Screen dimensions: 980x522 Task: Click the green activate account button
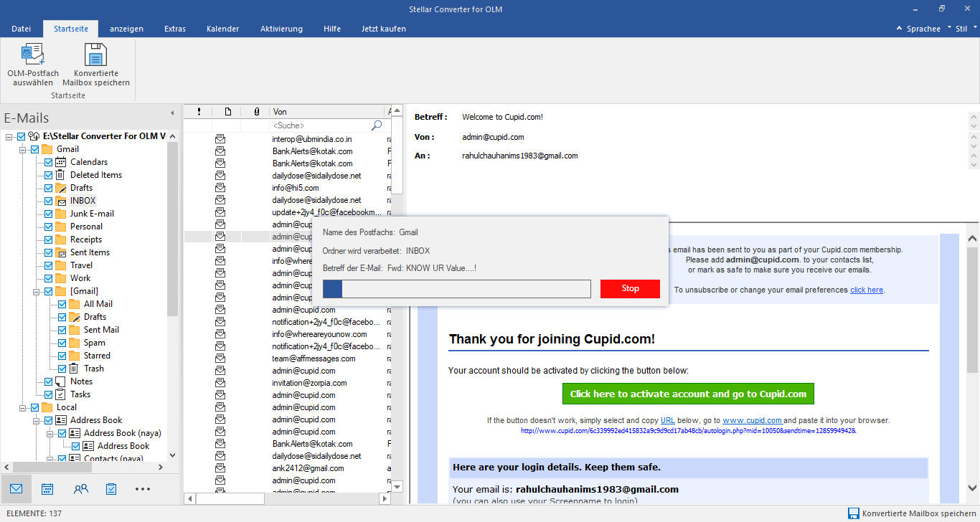tap(688, 394)
